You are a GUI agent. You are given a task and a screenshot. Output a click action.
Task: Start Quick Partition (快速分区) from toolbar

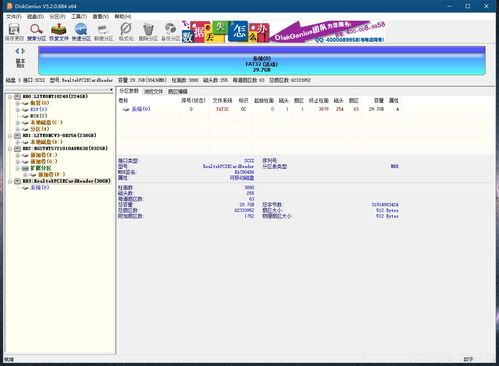coord(81,32)
